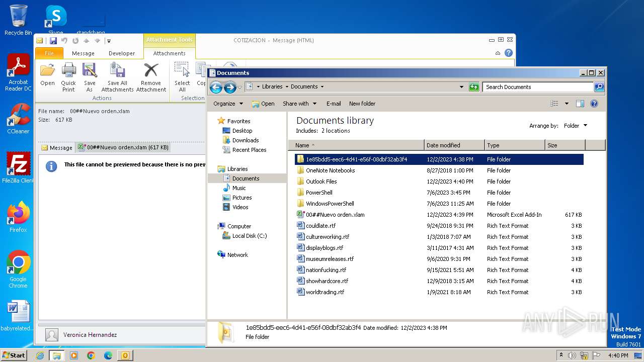Refresh the Documents folder view

(x=474, y=87)
